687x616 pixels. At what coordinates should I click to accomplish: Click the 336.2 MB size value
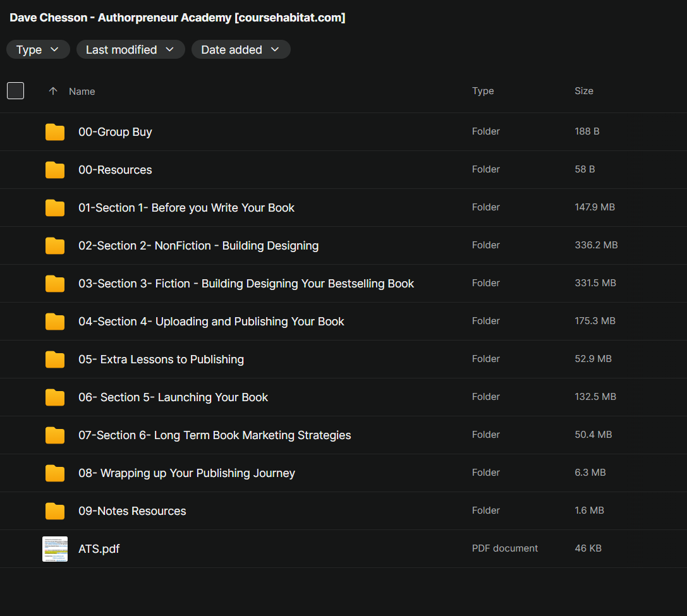pos(596,245)
